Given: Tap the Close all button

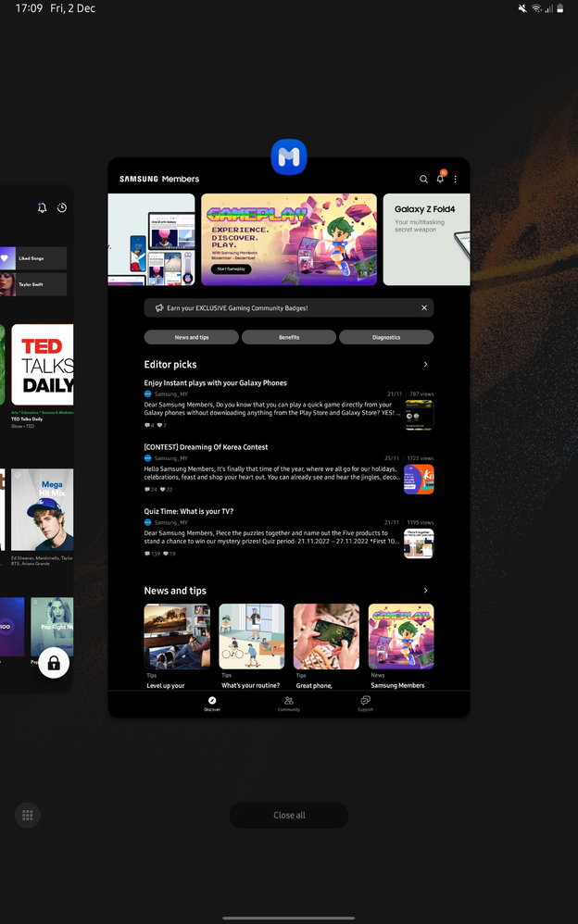Looking at the screenshot, I should [x=289, y=816].
